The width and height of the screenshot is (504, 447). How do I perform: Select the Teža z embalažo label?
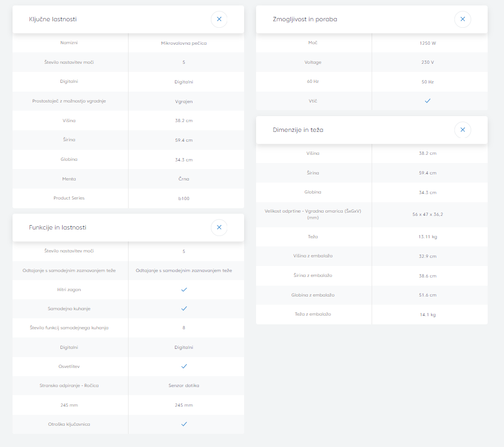(x=313, y=314)
